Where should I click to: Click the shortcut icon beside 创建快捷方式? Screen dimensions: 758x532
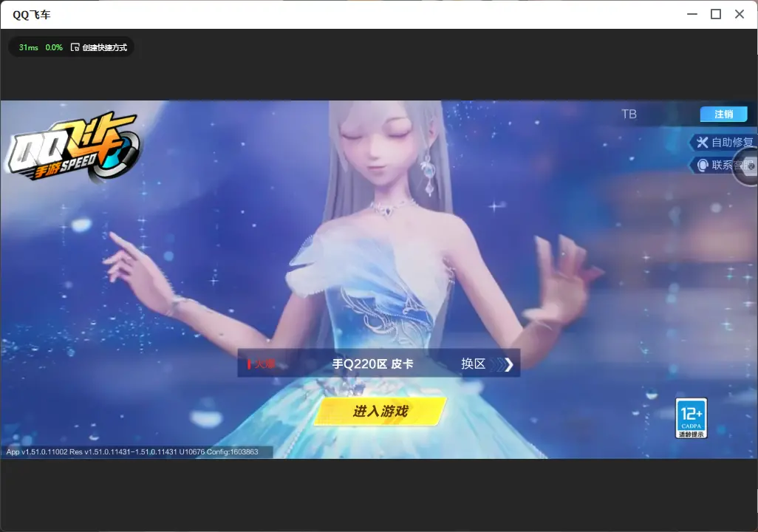[75, 47]
